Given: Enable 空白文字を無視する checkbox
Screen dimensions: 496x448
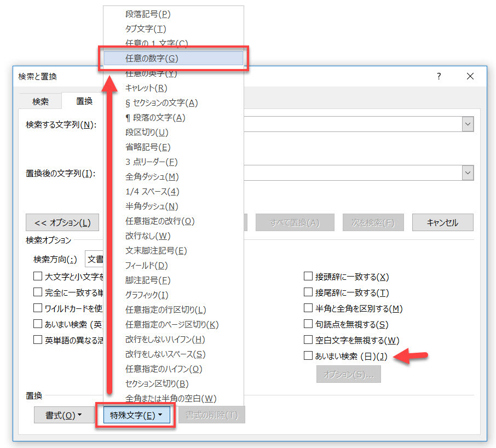Looking at the screenshot, I should pyautogui.click(x=308, y=341).
